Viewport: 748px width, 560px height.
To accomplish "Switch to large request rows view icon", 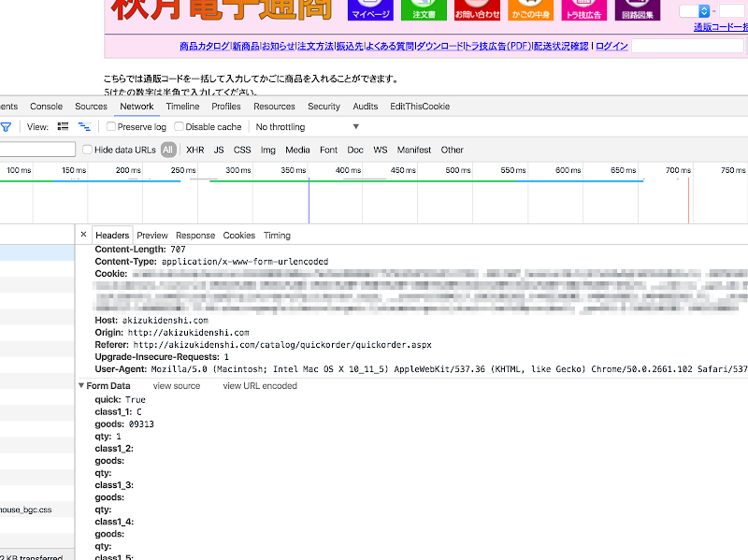I will (x=63, y=126).
